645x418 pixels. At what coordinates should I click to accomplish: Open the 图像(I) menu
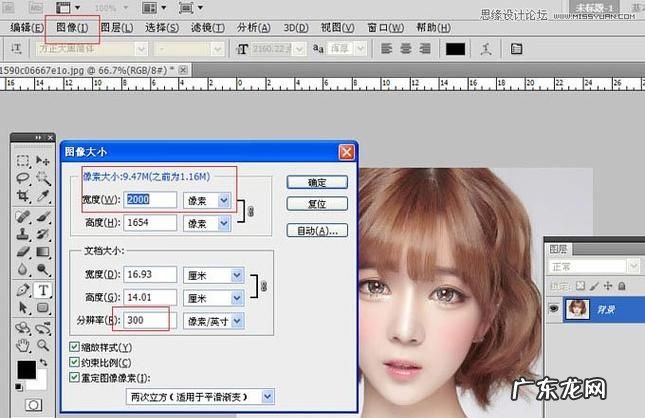(x=72, y=28)
